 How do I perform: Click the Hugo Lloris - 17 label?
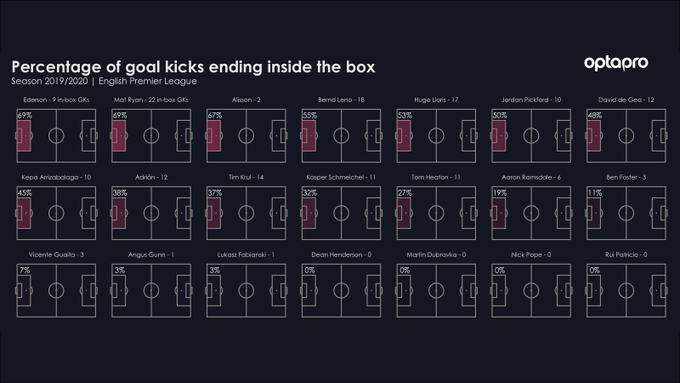pos(436,100)
